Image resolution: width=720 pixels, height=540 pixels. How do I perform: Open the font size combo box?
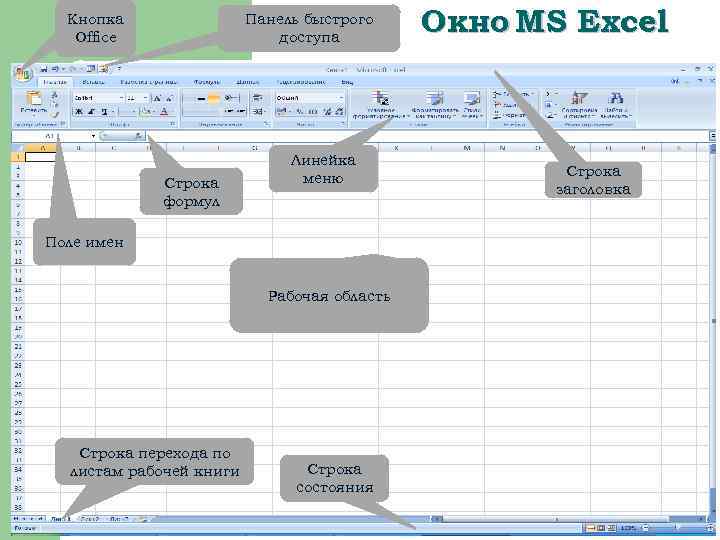[137, 98]
